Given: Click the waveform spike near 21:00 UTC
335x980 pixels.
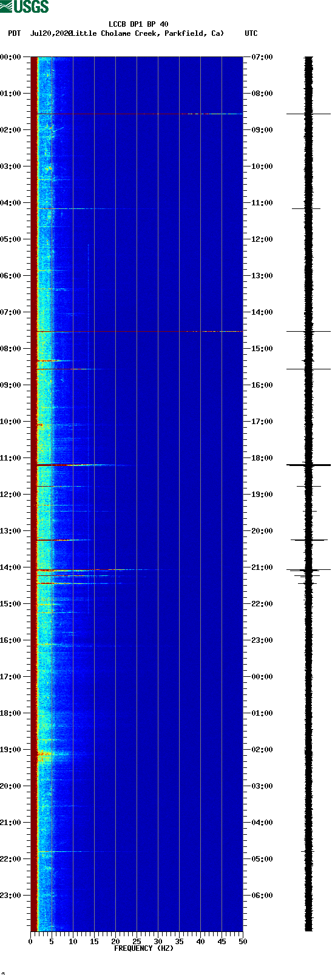Looking at the screenshot, I should 308,570.
